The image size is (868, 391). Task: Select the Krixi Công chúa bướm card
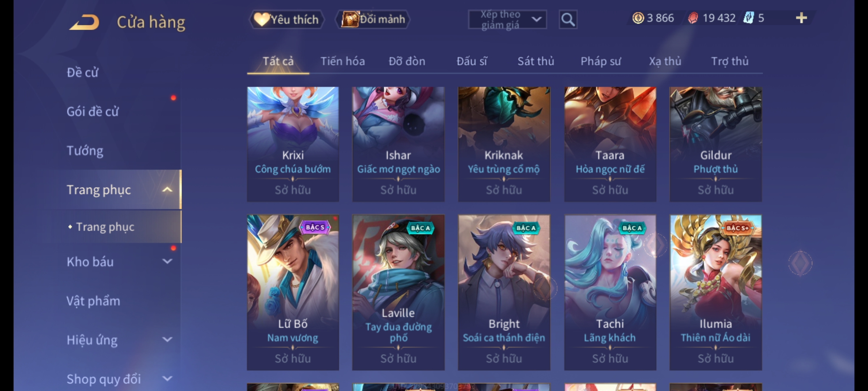tap(293, 144)
